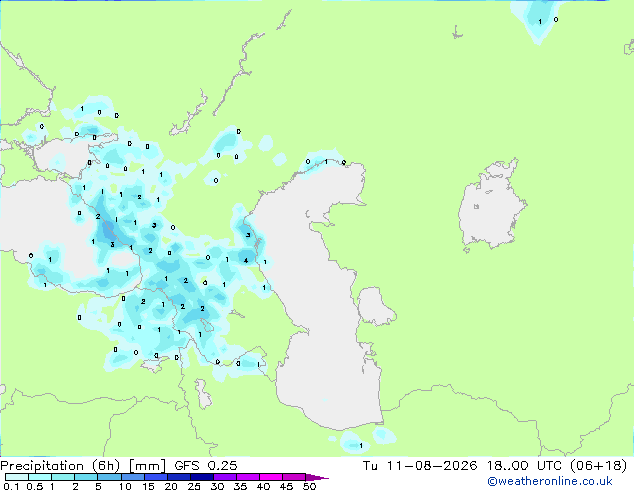Click the 0.5–1 mm pale cyan legend swatch
Image resolution: width=634 pixels, height=490 pixels.
(40, 477)
